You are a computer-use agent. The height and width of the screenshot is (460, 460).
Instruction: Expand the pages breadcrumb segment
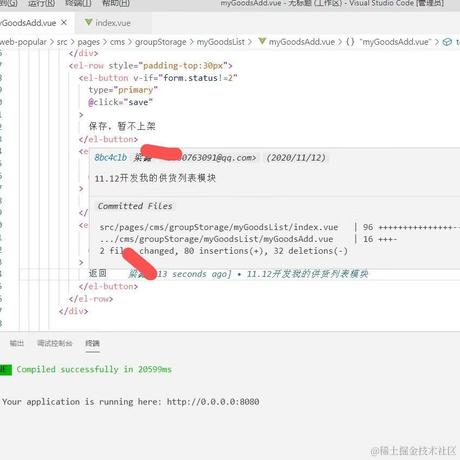point(88,42)
